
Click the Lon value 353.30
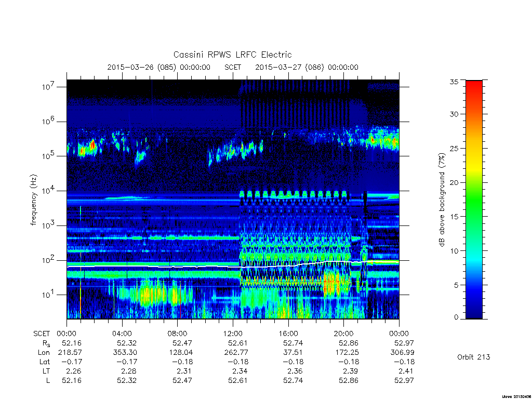point(125,353)
